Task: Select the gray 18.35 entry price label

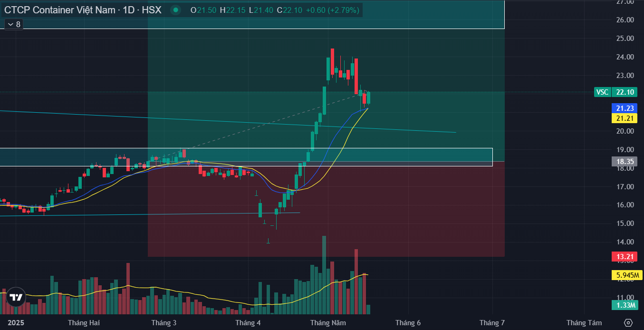Action: click(624, 162)
